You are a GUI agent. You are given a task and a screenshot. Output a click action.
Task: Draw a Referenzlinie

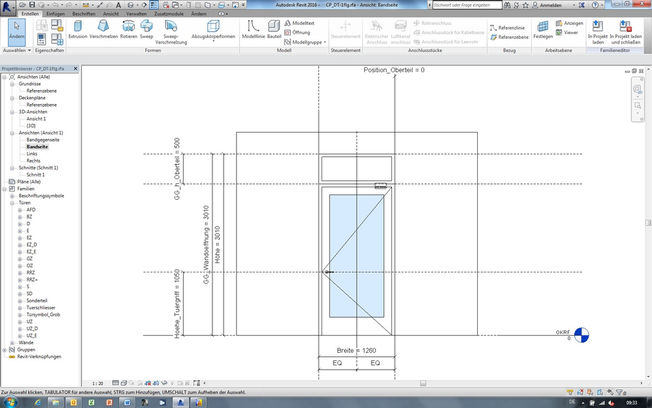click(507, 28)
